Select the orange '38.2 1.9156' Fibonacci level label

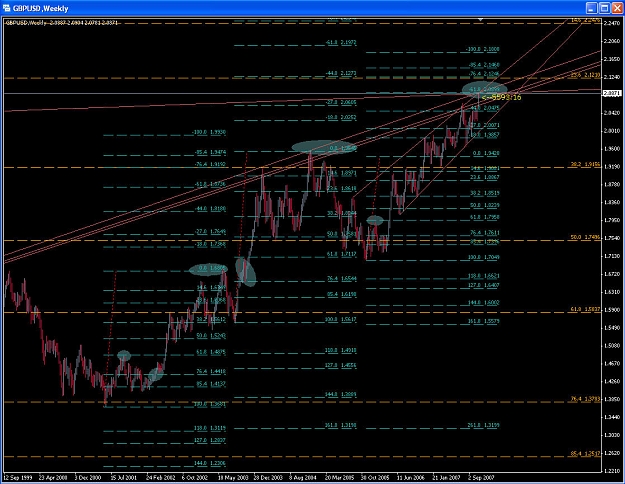[x=585, y=164]
